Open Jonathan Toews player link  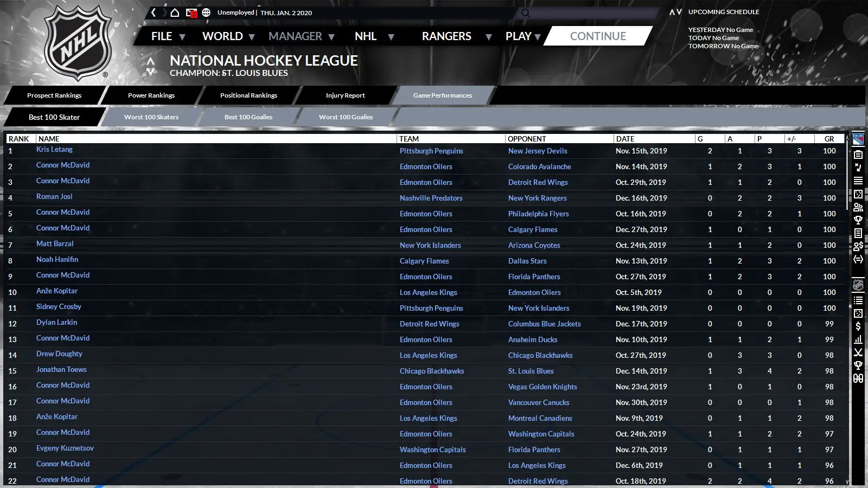pyautogui.click(x=61, y=370)
